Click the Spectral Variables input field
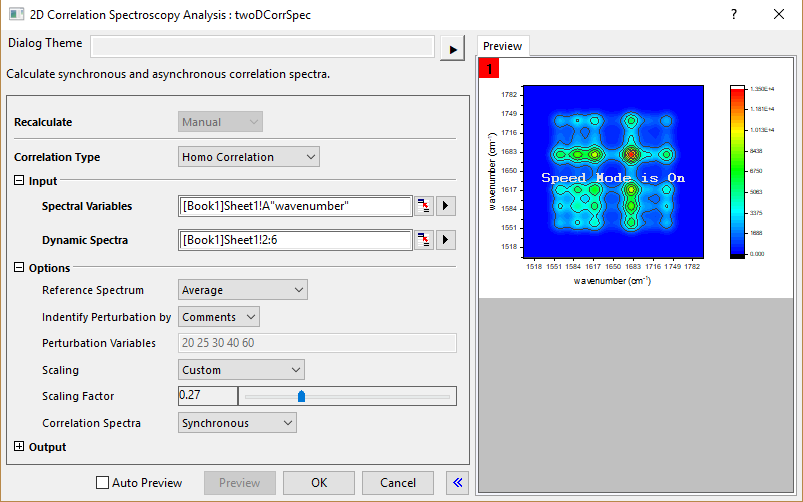 coord(295,206)
